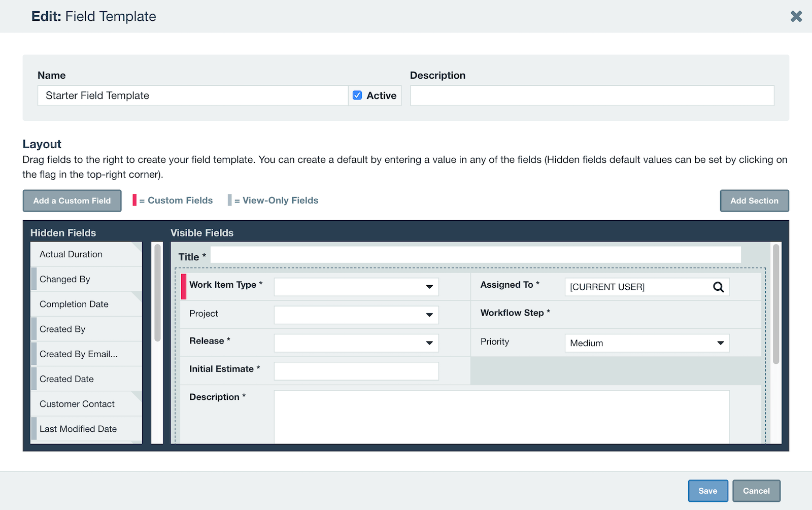Close the Edit Field Template dialog
Screen dimensions: 812x510
click(x=796, y=16)
